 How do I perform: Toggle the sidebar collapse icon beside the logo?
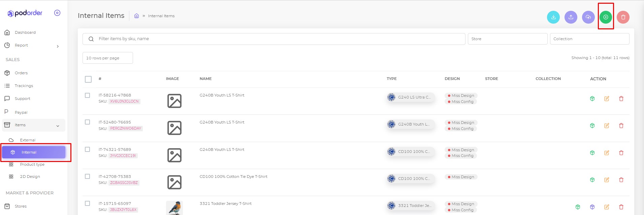point(57,13)
